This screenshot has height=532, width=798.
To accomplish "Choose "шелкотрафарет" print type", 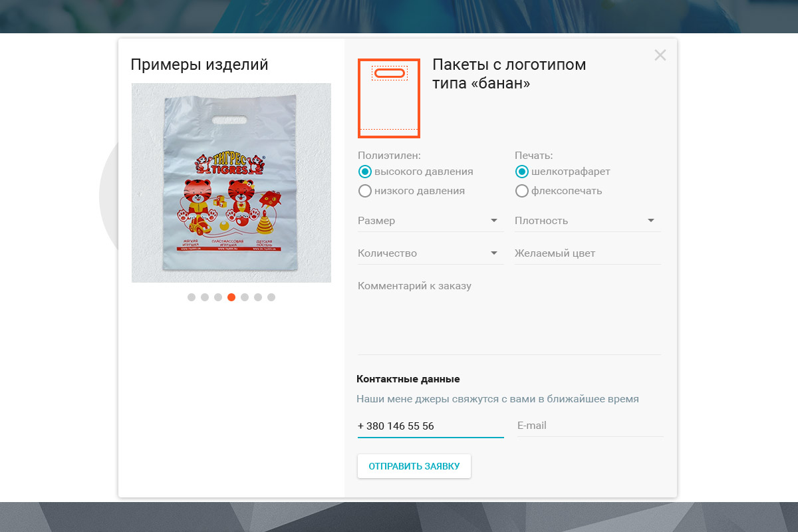I will [522, 172].
